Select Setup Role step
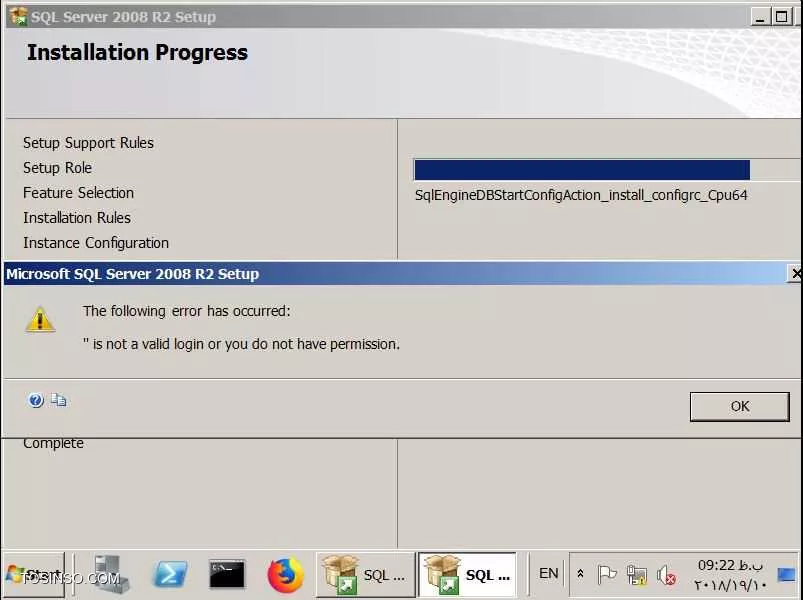 point(57,168)
